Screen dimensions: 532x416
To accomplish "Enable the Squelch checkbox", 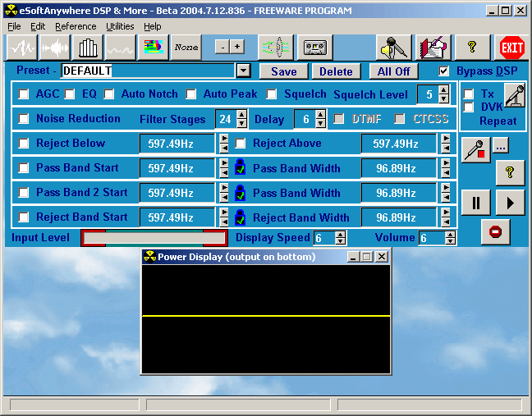I will [x=272, y=94].
